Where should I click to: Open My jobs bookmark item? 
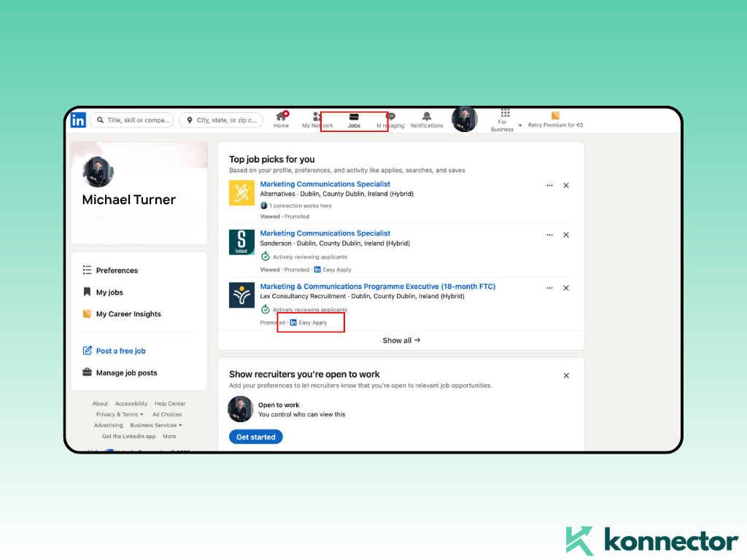click(x=103, y=292)
